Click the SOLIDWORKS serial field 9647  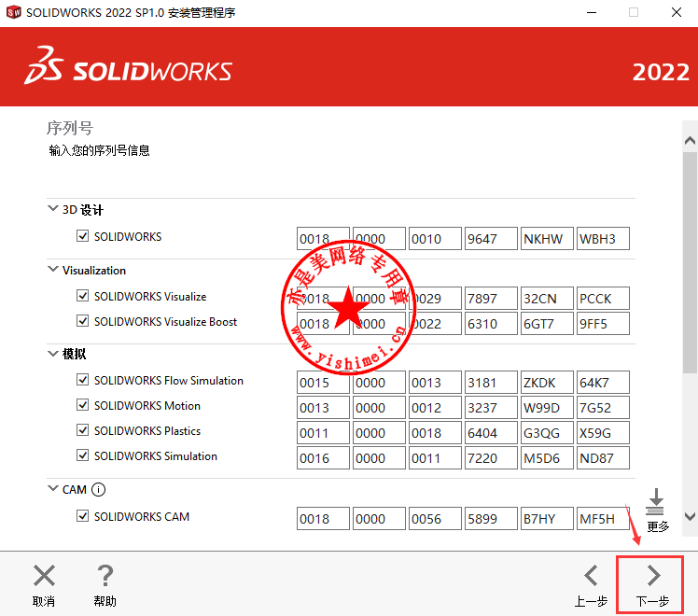pos(491,239)
